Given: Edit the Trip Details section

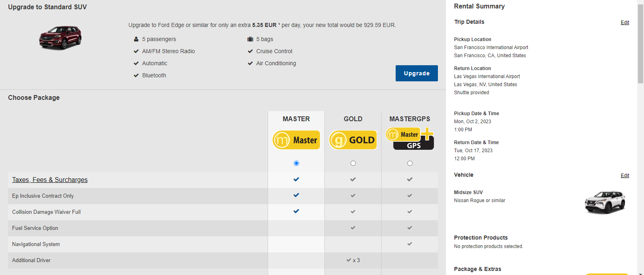Looking at the screenshot, I should (625, 23).
